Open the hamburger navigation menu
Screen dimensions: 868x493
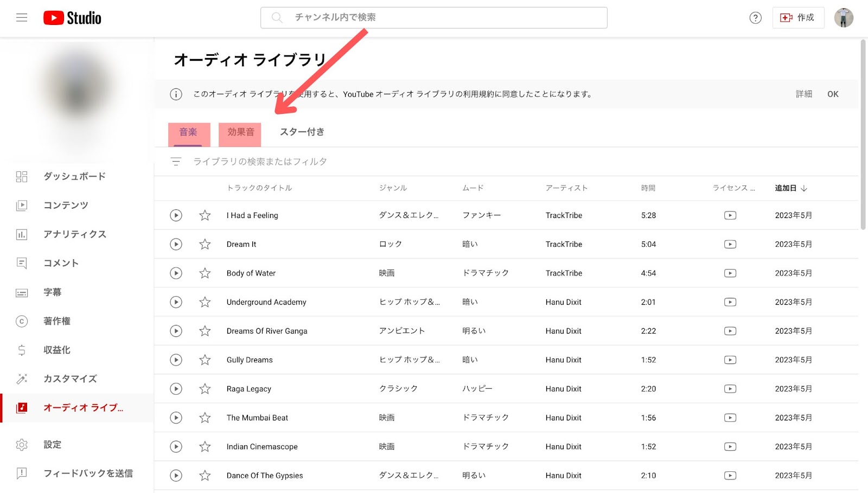point(22,17)
